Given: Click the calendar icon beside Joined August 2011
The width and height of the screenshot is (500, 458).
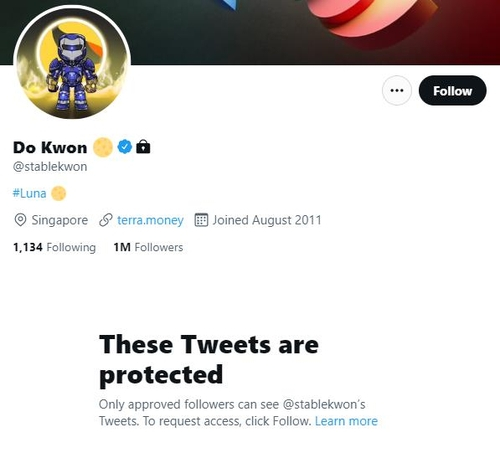Looking at the screenshot, I should [x=201, y=220].
